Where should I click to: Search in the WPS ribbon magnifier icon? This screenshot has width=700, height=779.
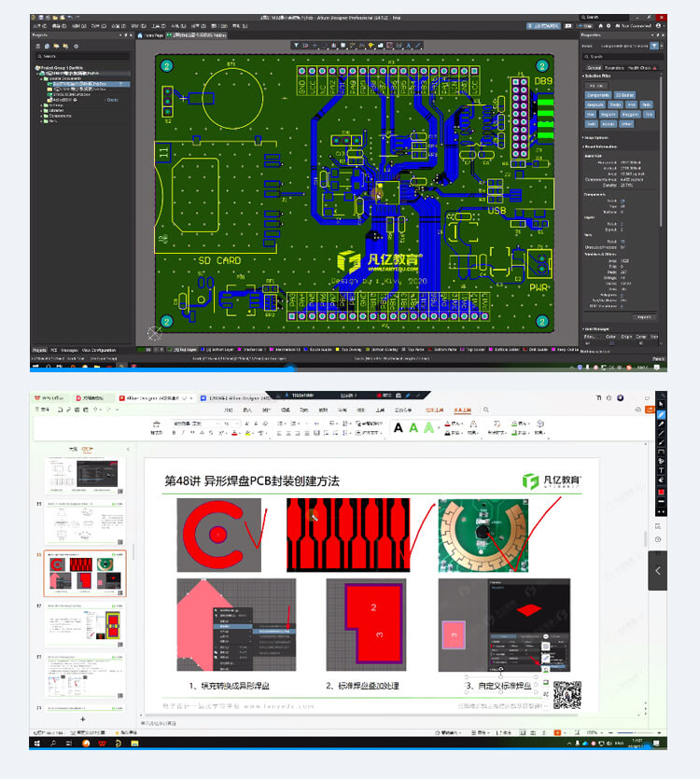(485, 410)
